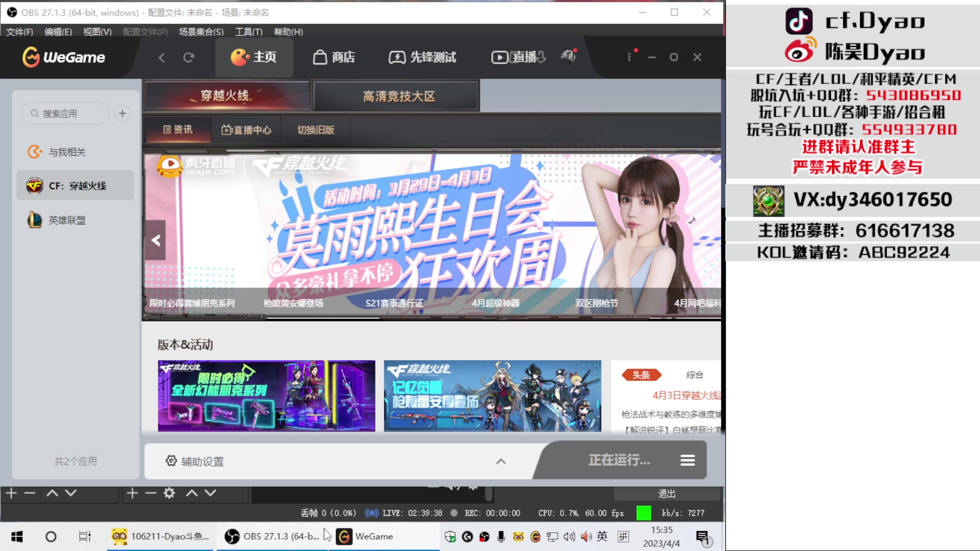Select the 穿越火线 game zone tab
The width and height of the screenshot is (980, 551).
tap(227, 96)
